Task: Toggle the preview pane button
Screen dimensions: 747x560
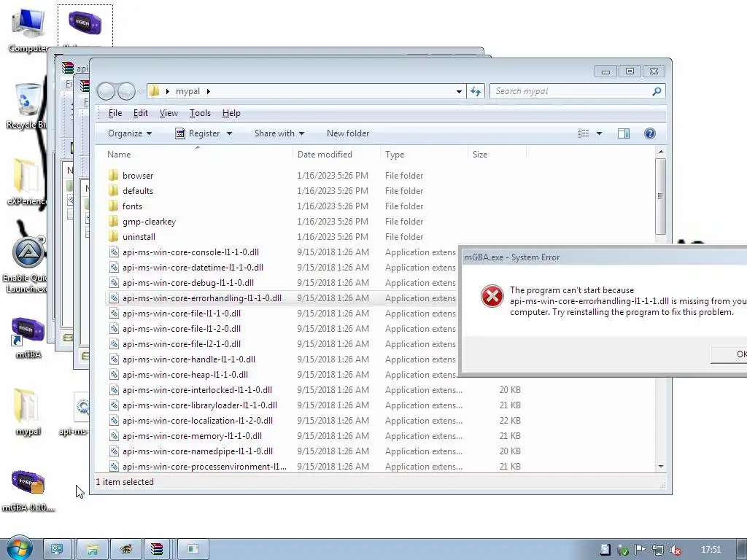Action: pos(624,133)
